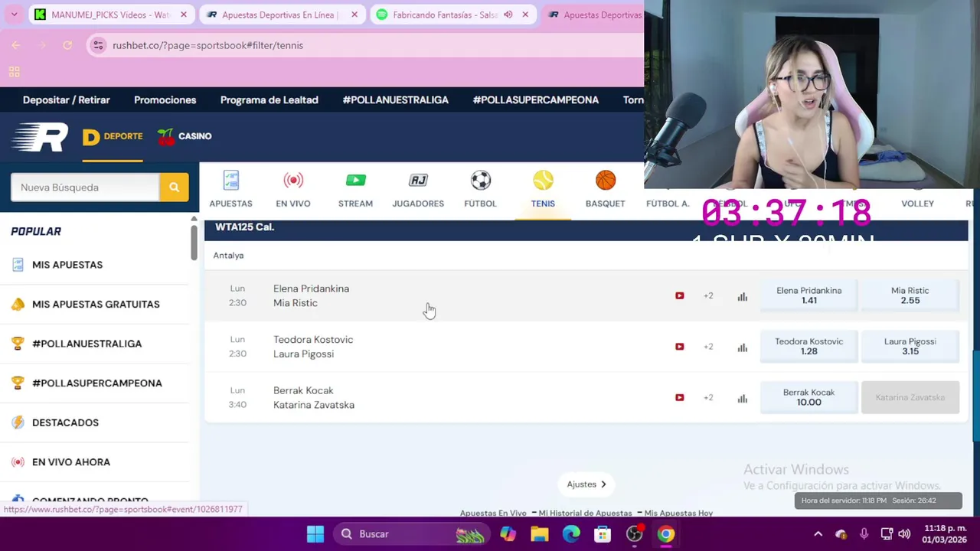Click the Nueva Búsqueda search field
The image size is (980, 551).
click(x=85, y=187)
